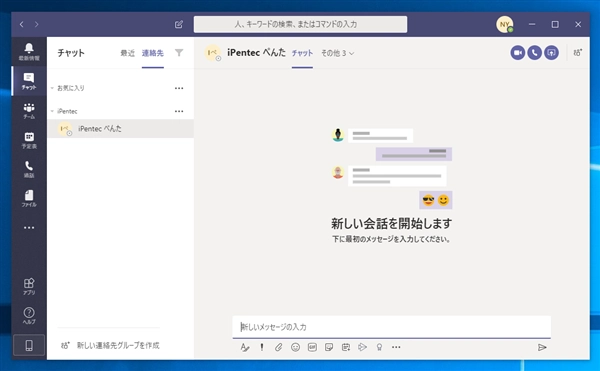Start a new chat with compose icon

pos(179,24)
